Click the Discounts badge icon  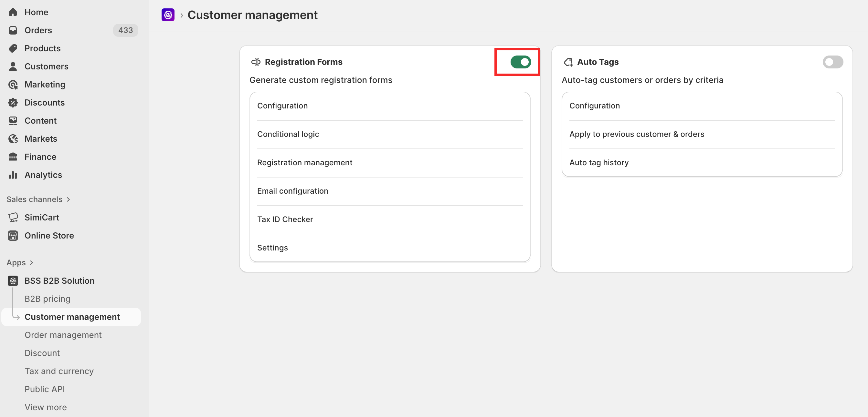pos(13,103)
